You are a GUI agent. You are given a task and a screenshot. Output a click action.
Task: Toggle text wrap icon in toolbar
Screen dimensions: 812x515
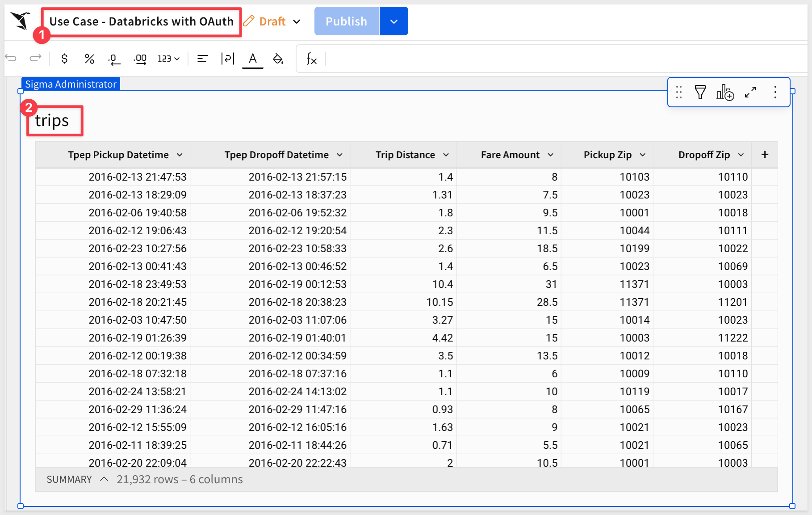pos(227,59)
